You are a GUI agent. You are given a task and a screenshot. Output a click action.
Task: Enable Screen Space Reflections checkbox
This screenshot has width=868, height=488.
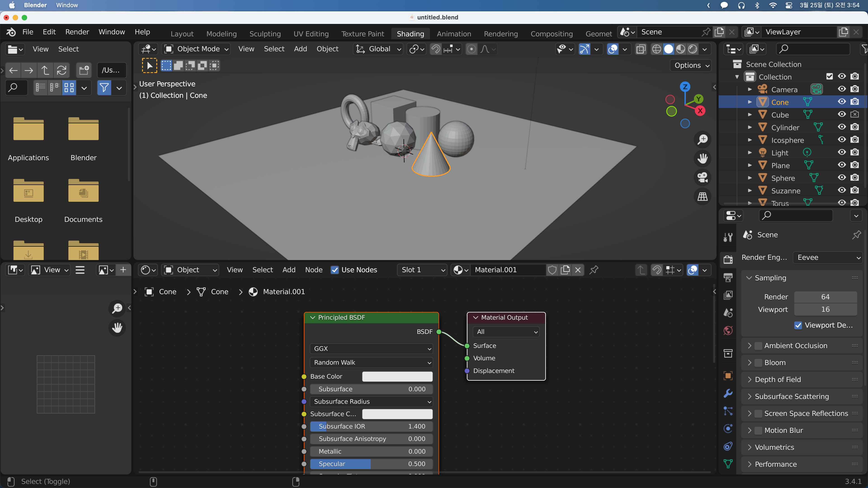(758, 413)
